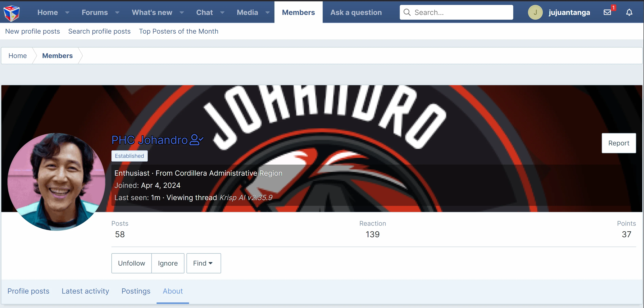
Task: Open the inbox envelope icon
Action: [x=607, y=12]
